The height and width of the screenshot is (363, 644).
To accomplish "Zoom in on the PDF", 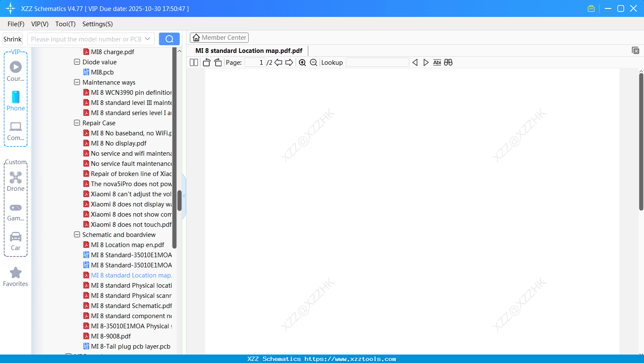I will (302, 62).
